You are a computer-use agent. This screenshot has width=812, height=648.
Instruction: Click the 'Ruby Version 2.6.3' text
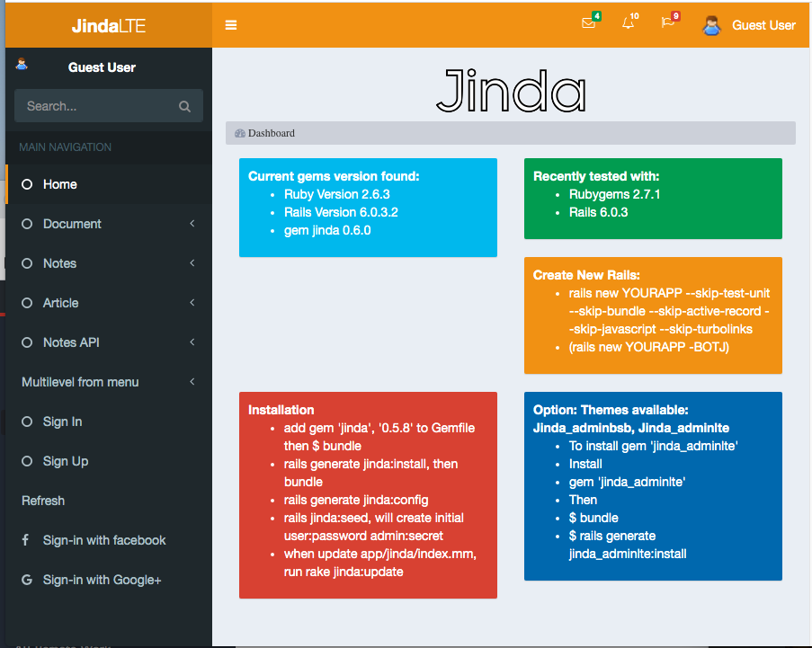336,195
